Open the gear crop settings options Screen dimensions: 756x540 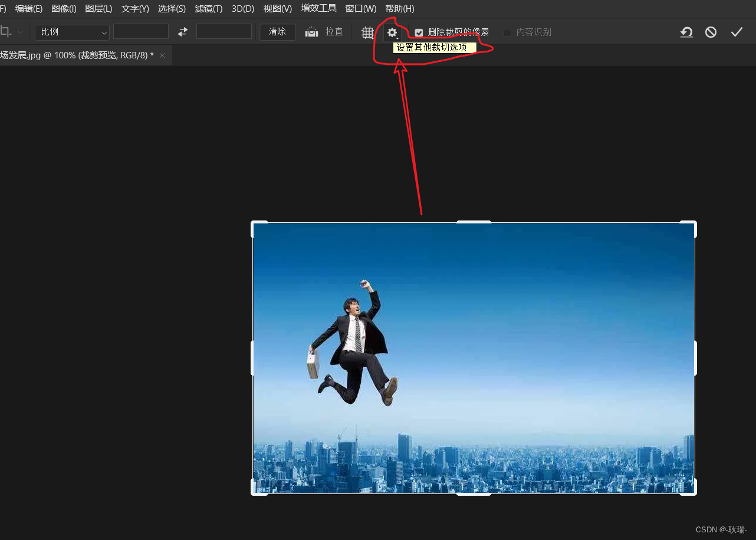coord(393,32)
